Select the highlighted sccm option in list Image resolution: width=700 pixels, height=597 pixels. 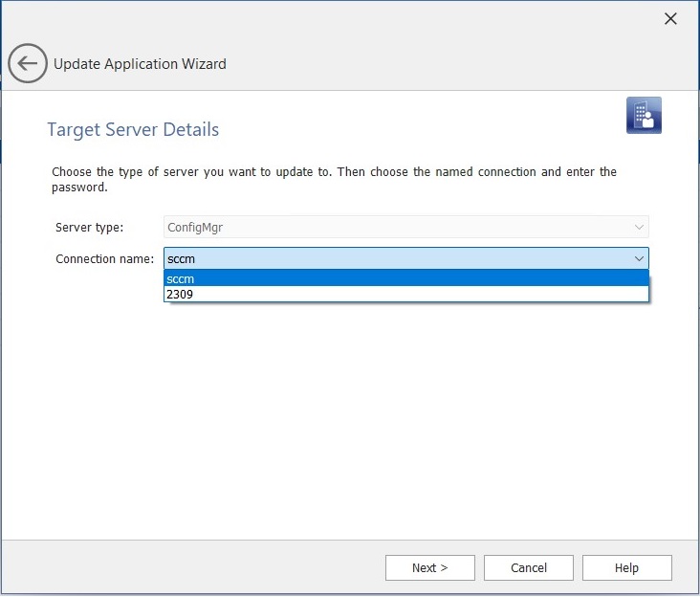coord(405,278)
